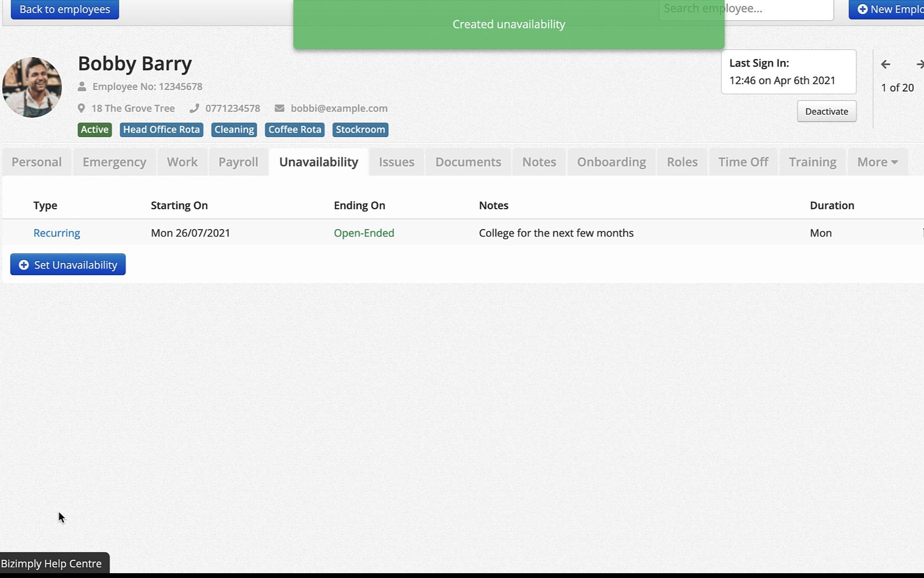Click the Deactivate button

pos(826,111)
